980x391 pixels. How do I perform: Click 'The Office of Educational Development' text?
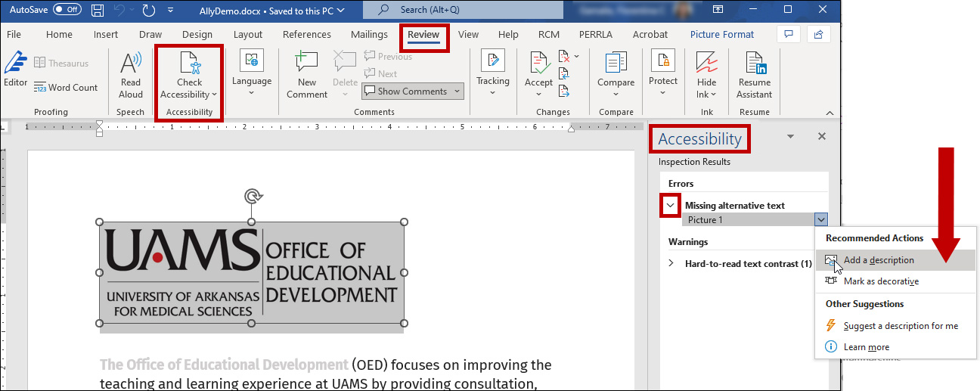224,365
